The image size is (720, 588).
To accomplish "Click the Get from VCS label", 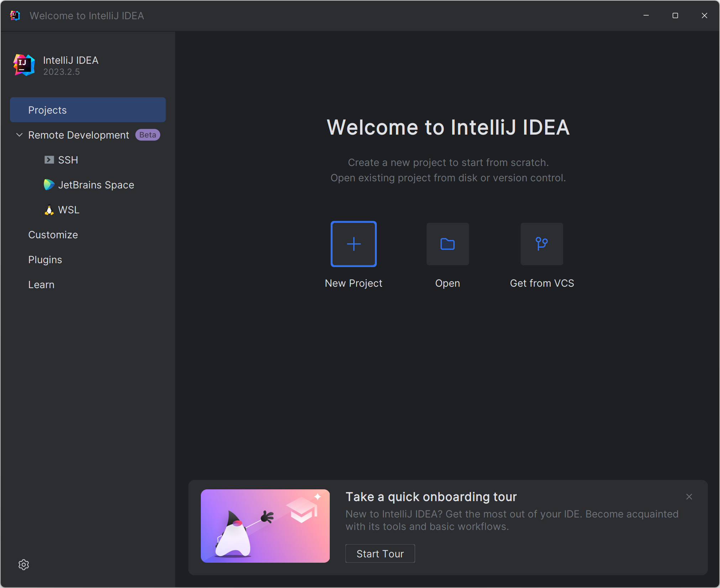I will point(542,283).
